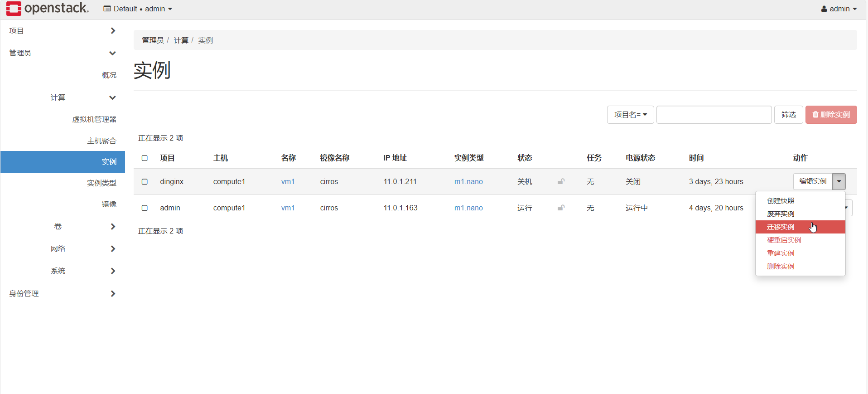Viewport: 868px width, 394px height.
Task: Click lock icon in dinginx row
Action: click(x=561, y=181)
